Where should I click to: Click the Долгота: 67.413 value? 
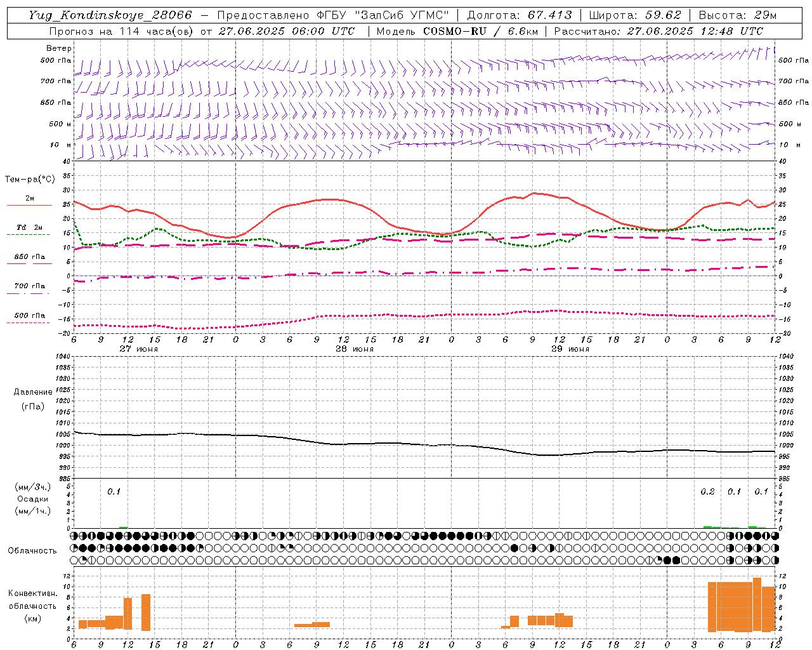pyautogui.click(x=520, y=15)
